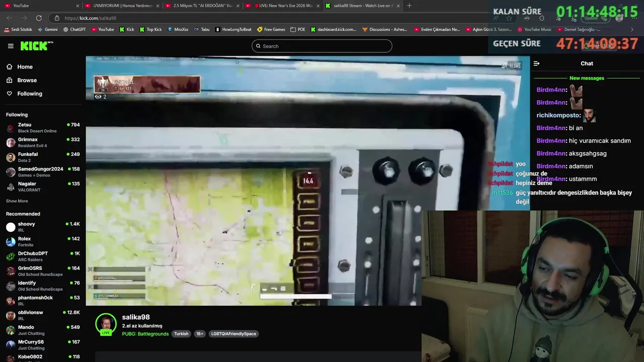This screenshot has height=362, width=644.
Task: Open MrCurryS6 channel
Action: pyautogui.click(x=43, y=345)
